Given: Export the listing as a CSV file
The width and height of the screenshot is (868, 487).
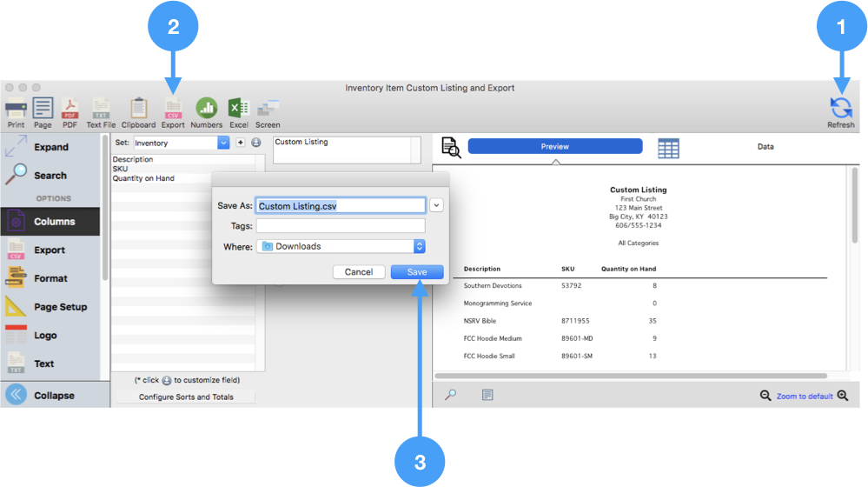Looking at the screenshot, I should click(x=173, y=109).
